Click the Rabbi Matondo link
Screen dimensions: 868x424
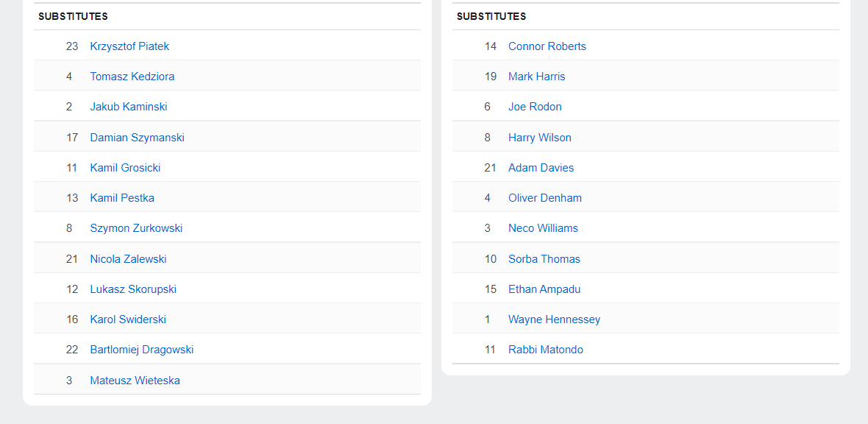pos(546,350)
